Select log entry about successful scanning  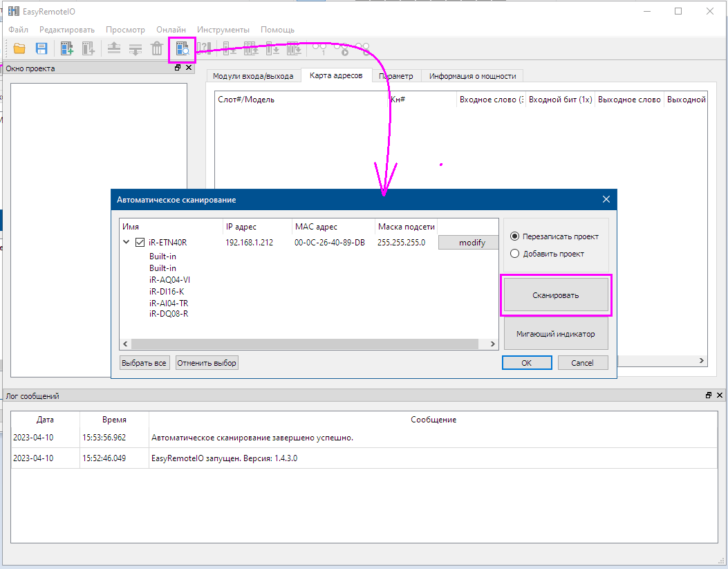364,438
